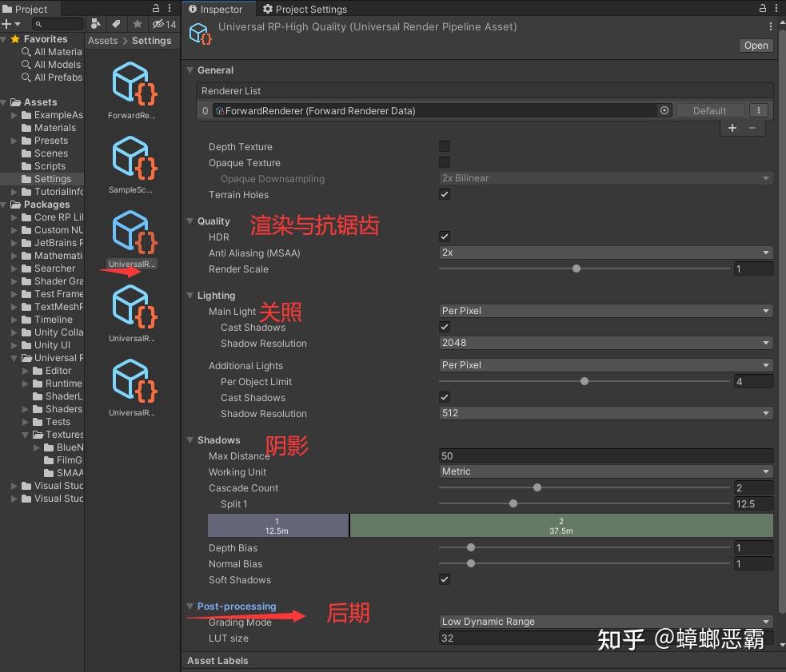The height and width of the screenshot is (672, 786).
Task: Click the search by type icon
Action: tap(96, 25)
